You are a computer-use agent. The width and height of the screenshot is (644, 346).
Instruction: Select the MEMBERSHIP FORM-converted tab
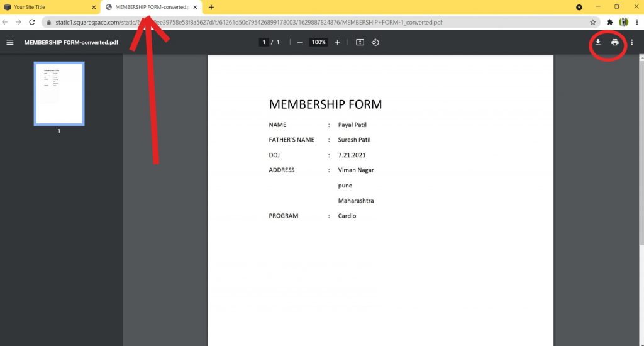[x=151, y=7]
